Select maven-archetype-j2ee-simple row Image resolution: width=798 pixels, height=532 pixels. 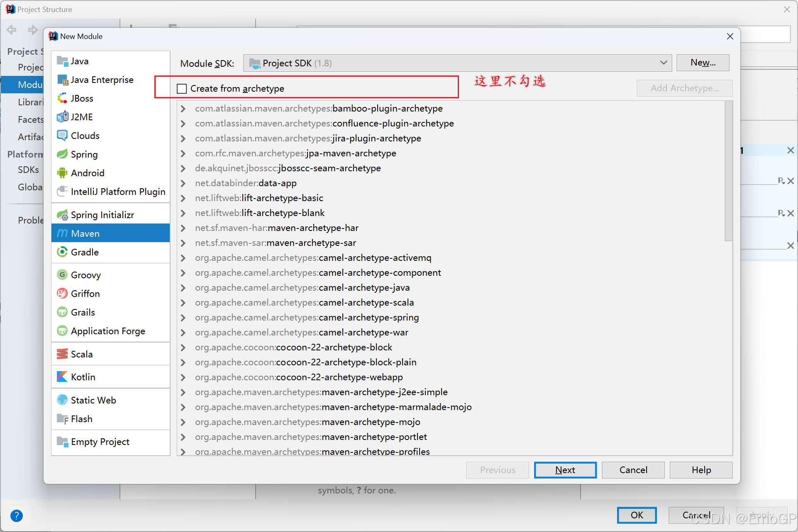(450, 392)
